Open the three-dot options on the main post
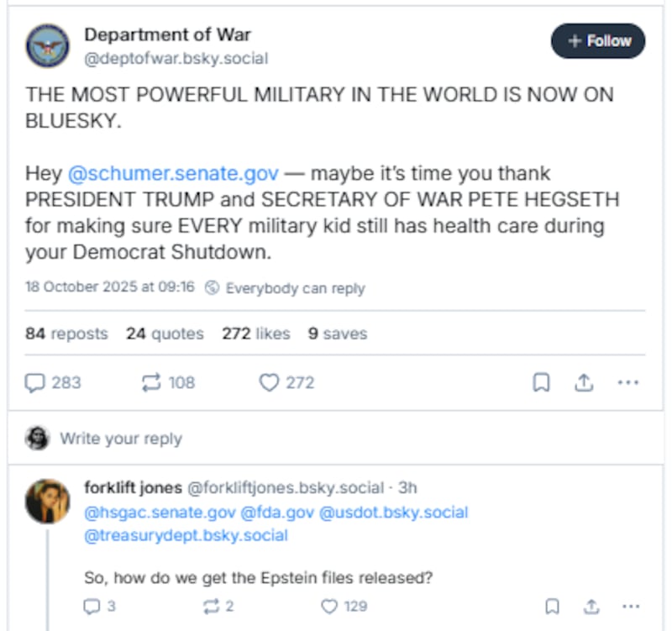This screenshot has height=631, width=672. pos(628,383)
